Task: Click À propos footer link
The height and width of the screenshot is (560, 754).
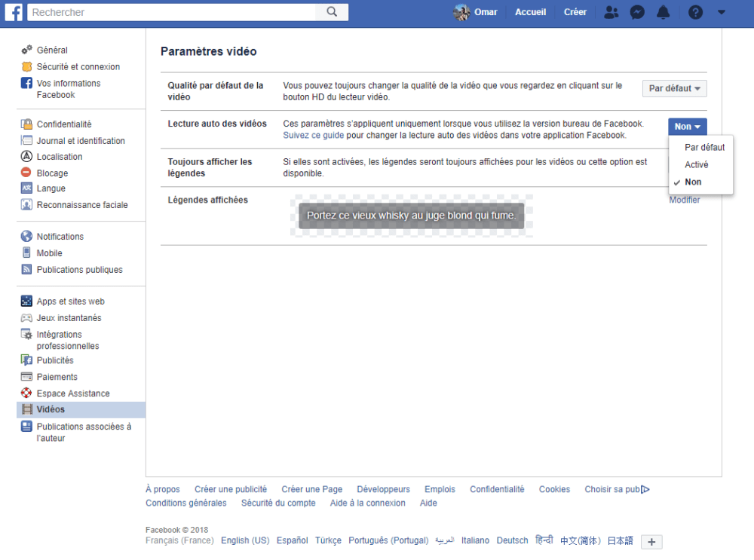Action: pyautogui.click(x=163, y=489)
